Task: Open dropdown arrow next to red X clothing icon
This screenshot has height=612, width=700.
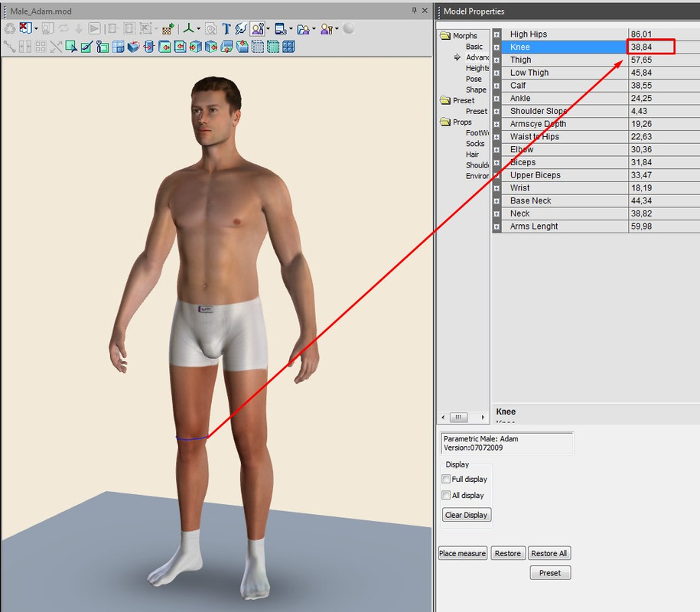Action: [36, 29]
